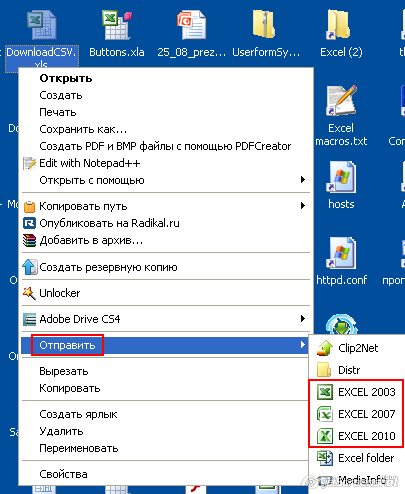Send file to MediaInfo
Image resolution: width=405 pixels, height=494 pixels.
(x=357, y=480)
